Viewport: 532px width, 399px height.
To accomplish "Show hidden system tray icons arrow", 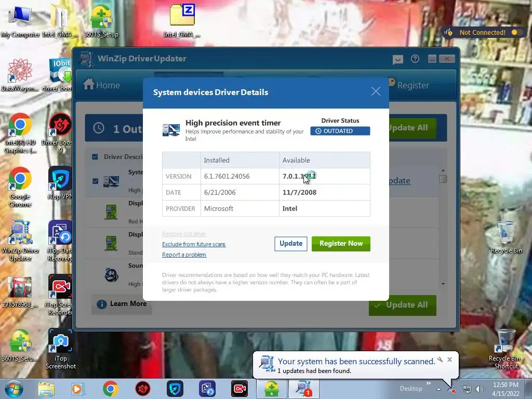I will (438, 390).
